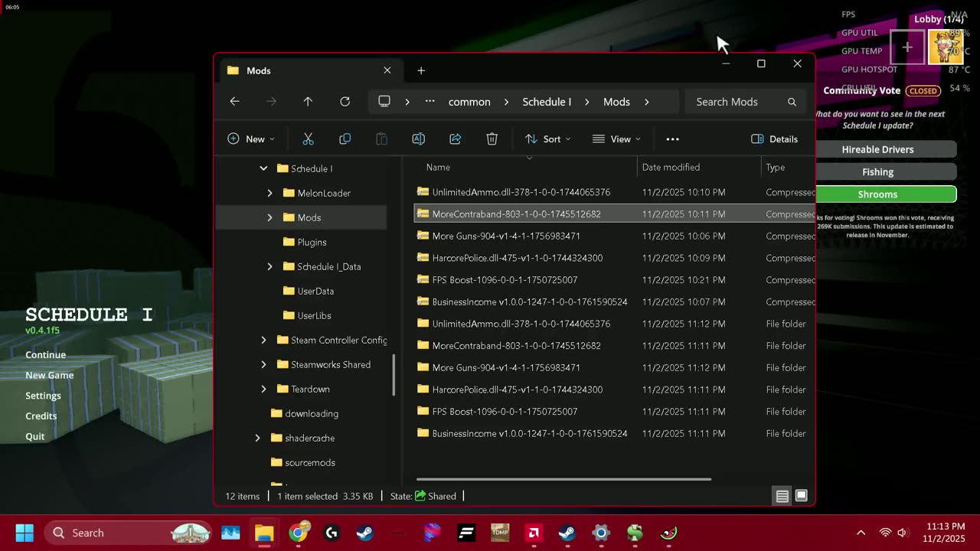Select Continue in the game menu
The height and width of the screenshot is (551, 980).
(x=45, y=355)
